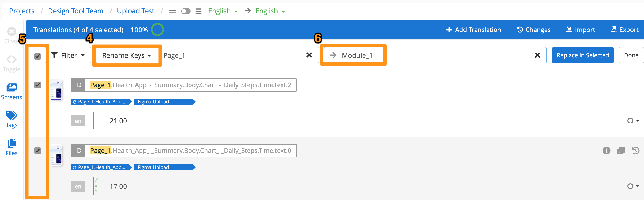The height and width of the screenshot is (200, 644).
Task: Click the info icon on second translation row
Action: [606, 151]
